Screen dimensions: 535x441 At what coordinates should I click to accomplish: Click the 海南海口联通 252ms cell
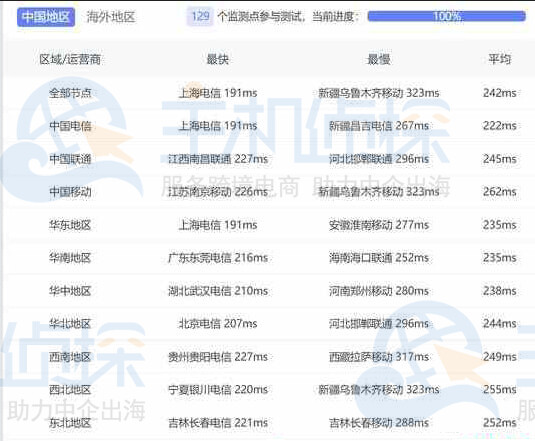379,258
